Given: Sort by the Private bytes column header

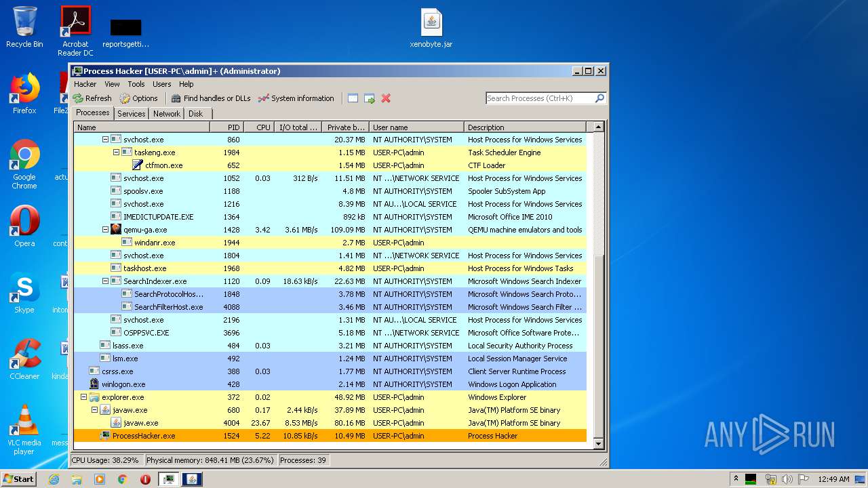Looking at the screenshot, I should point(345,127).
